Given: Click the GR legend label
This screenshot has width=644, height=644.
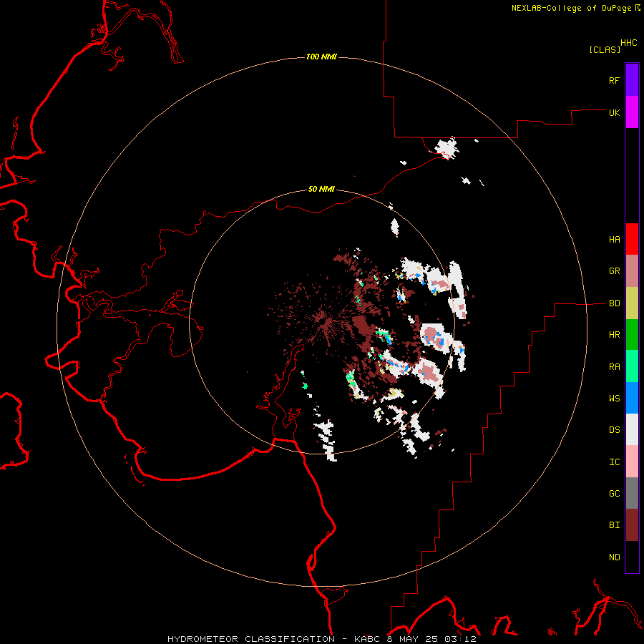Looking at the screenshot, I should tap(614, 271).
